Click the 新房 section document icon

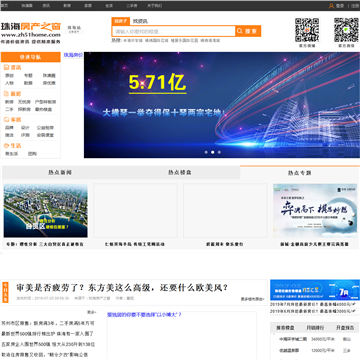tap(6, 94)
